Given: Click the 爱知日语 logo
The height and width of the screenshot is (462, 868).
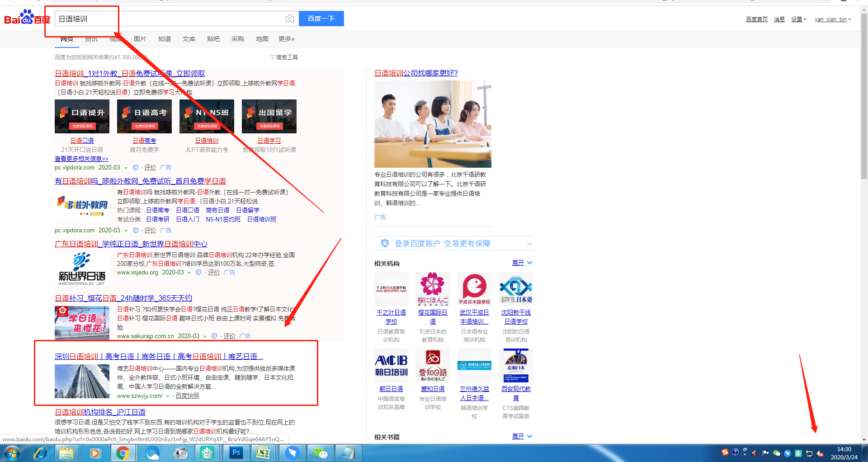Looking at the screenshot, I should point(433,365).
